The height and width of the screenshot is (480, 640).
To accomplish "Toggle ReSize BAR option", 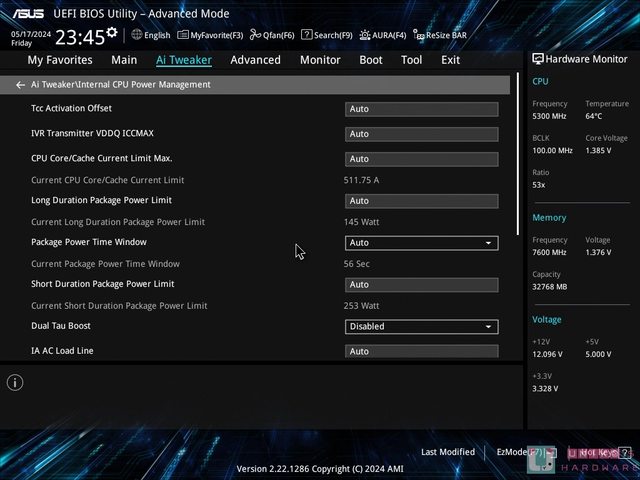I will 440,35.
